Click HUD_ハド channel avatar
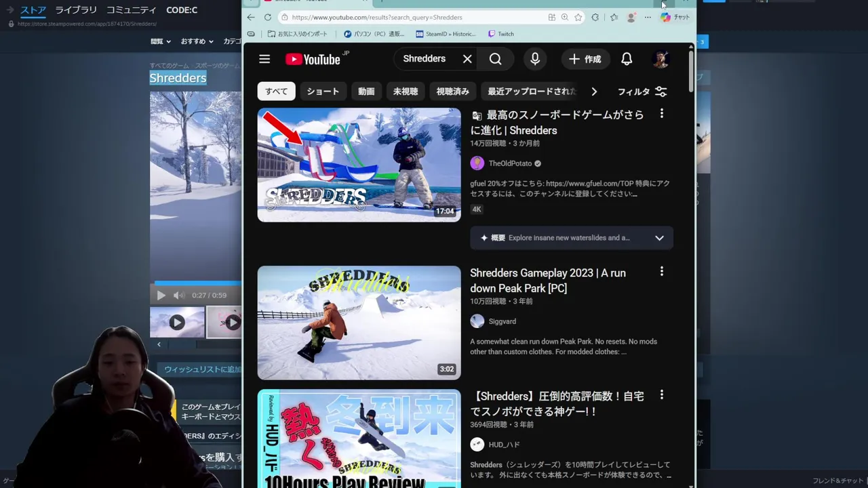 click(477, 445)
